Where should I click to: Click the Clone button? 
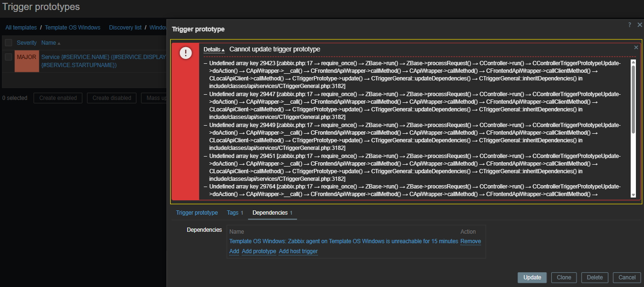(x=564, y=277)
